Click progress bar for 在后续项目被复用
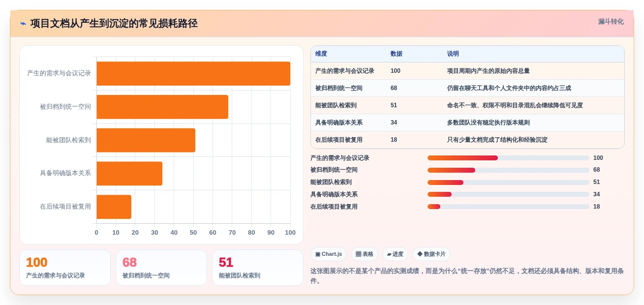This screenshot has height=305, width=644. [508, 207]
